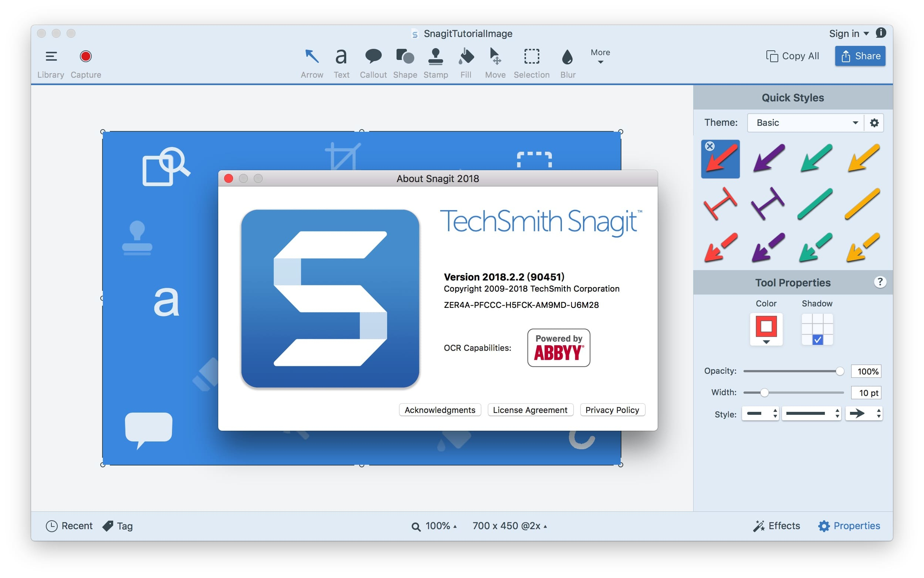This screenshot has height=578, width=924.
Task: Adjust the Opacity slider handle
Action: point(840,371)
